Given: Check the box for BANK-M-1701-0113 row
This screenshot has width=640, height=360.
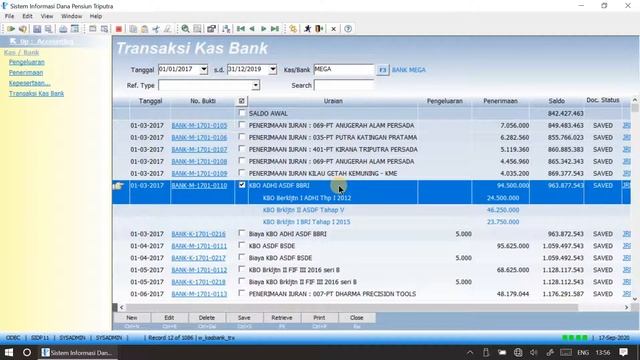Looking at the screenshot, I should [242, 293].
